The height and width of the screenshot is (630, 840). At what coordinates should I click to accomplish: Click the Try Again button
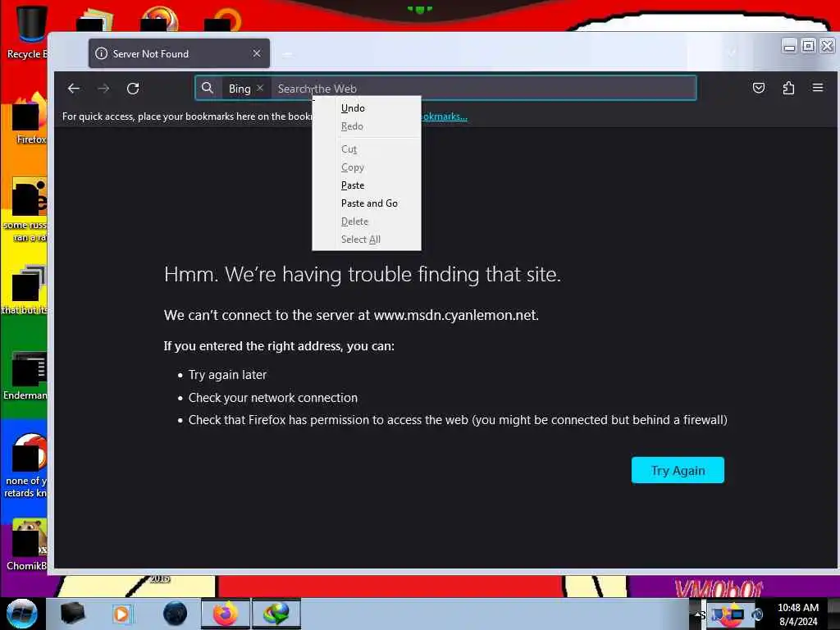pyautogui.click(x=678, y=470)
